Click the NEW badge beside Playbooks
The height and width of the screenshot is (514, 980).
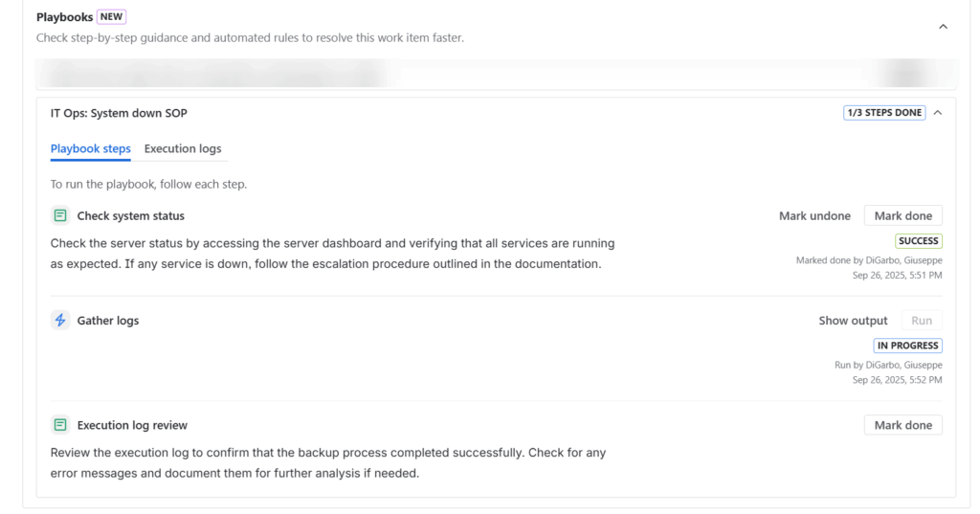[111, 17]
